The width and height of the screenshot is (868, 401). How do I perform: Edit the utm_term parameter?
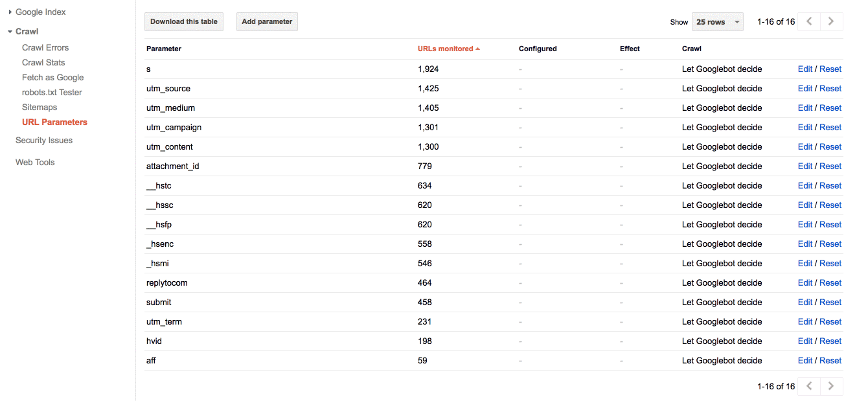click(x=805, y=321)
